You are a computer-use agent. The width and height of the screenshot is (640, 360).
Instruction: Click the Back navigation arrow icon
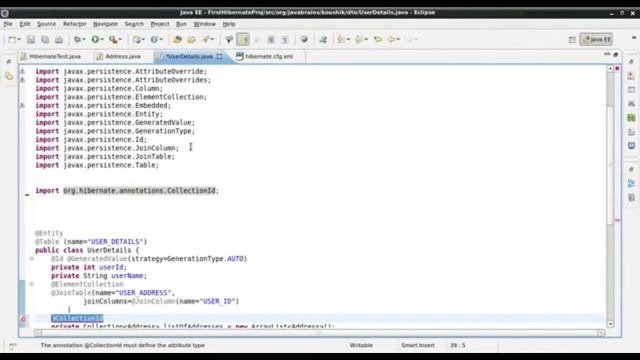click(391, 40)
